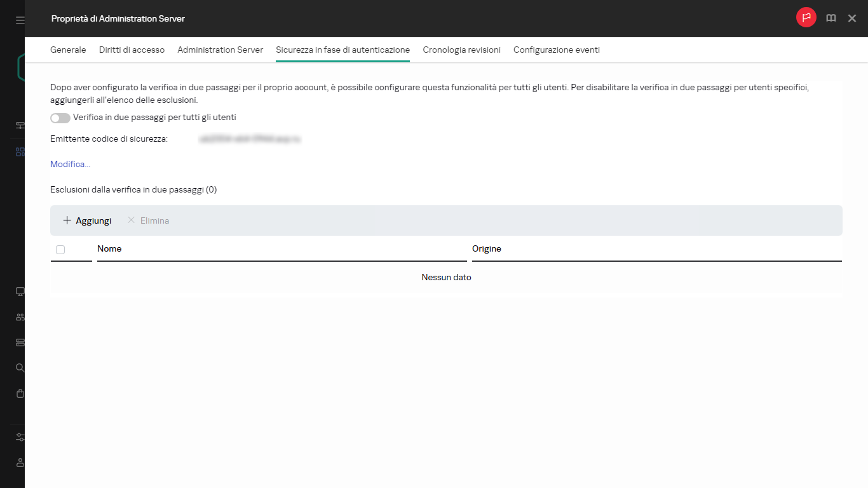Open the online help book icon
Screen dimensions: 868x488
(831, 18)
